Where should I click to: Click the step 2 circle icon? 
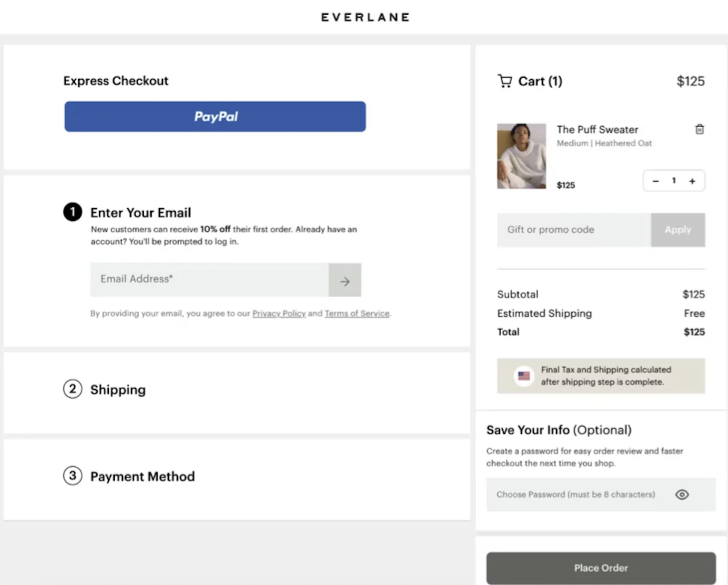[x=72, y=389]
